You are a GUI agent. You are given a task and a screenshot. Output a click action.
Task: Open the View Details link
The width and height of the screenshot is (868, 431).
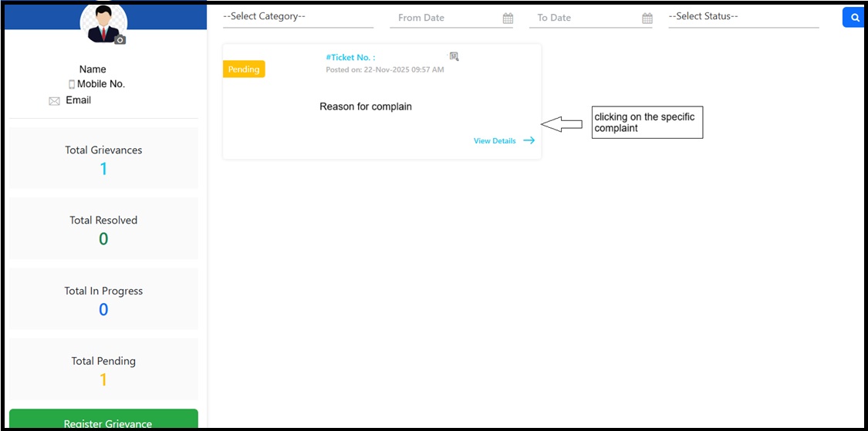pyautogui.click(x=495, y=141)
